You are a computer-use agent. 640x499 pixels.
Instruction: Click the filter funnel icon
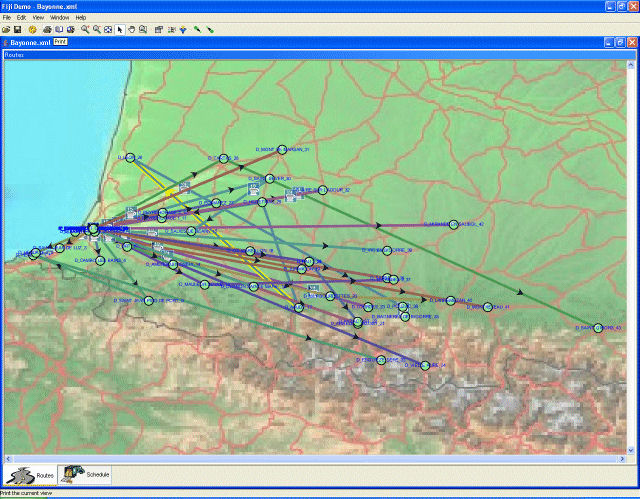point(184,30)
